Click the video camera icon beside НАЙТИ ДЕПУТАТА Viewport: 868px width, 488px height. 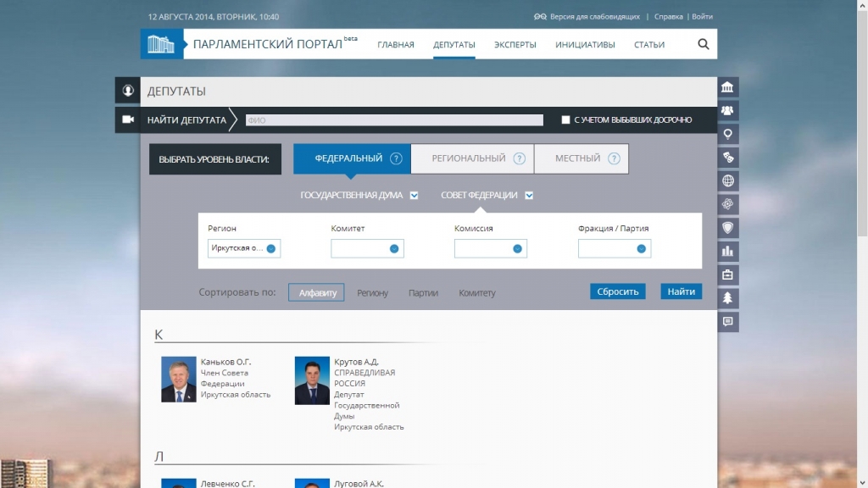[128, 119]
